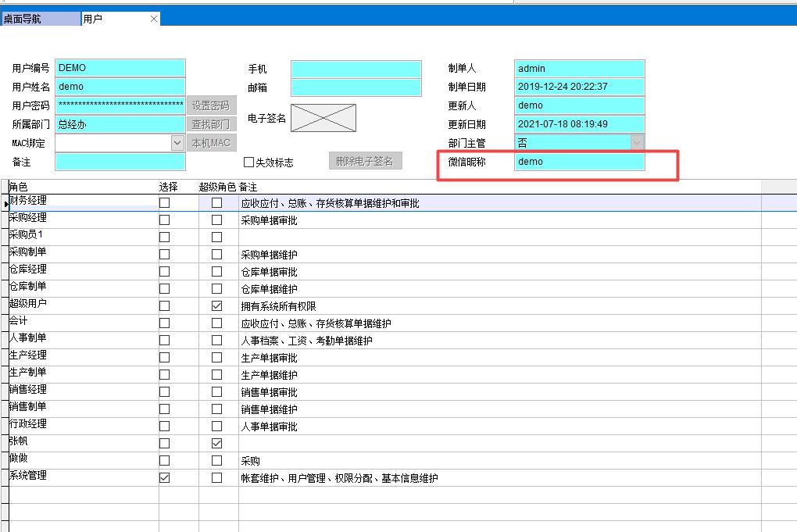The height and width of the screenshot is (532, 797).
Task: Select the 用户 tab
Action: (109, 19)
